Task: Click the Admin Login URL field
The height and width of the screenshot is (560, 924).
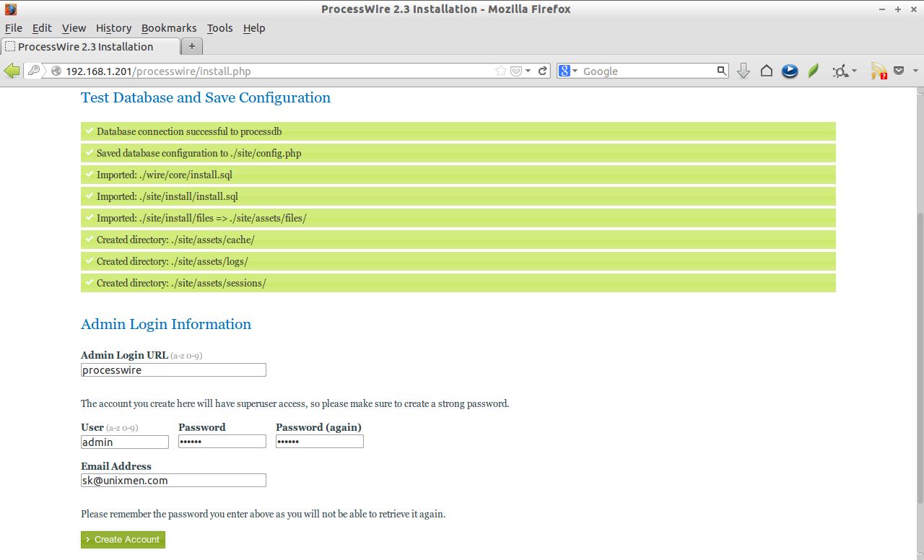Action: [173, 369]
